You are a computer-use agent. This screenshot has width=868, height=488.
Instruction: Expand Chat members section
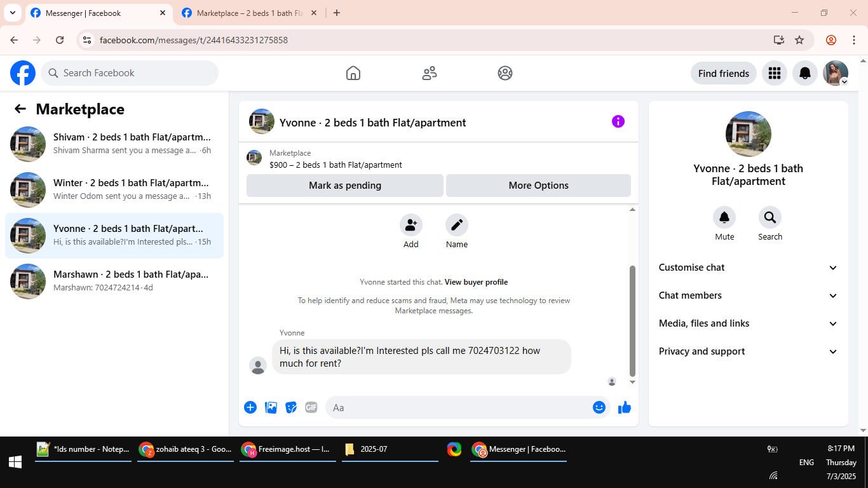pos(749,295)
